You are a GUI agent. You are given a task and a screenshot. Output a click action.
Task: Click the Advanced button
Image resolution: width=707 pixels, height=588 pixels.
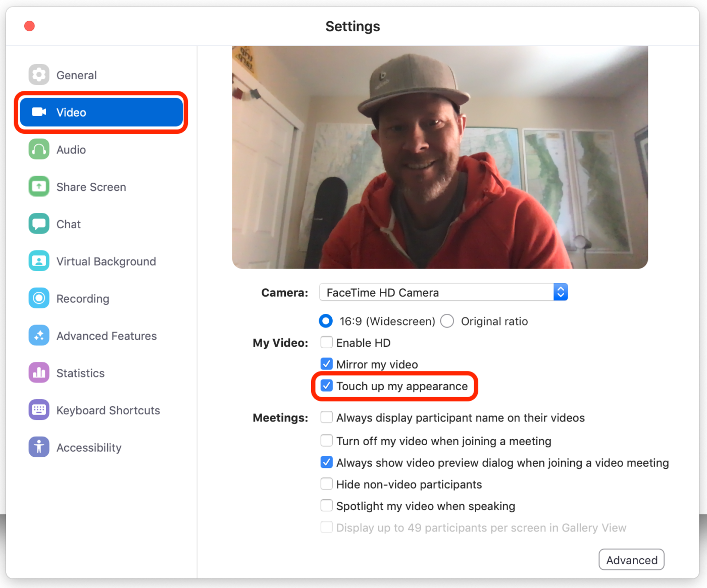[631, 559]
